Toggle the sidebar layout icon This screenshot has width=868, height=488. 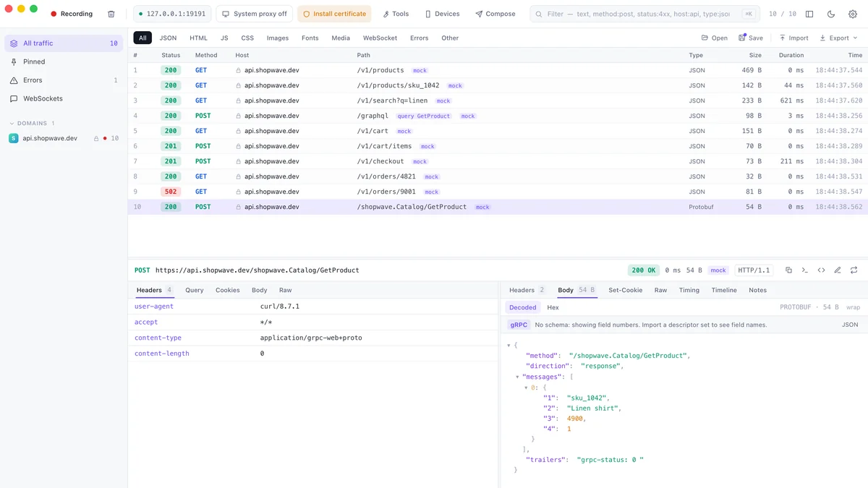tap(809, 14)
